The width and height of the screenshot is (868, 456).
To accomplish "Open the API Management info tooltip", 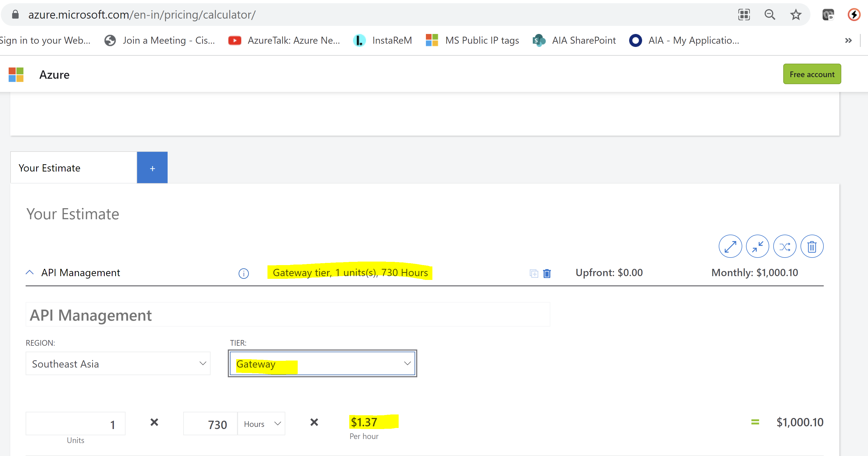I will tap(243, 273).
